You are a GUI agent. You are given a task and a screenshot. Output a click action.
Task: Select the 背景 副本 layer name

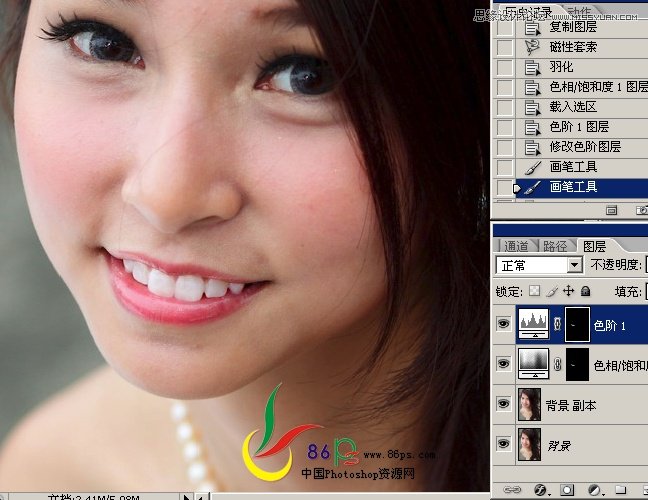pos(571,406)
